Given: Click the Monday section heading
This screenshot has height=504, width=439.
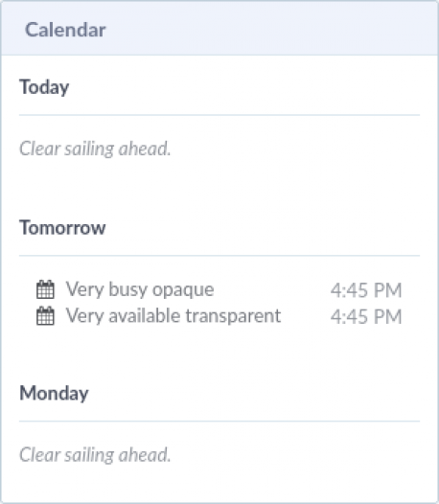Looking at the screenshot, I should 54,393.
